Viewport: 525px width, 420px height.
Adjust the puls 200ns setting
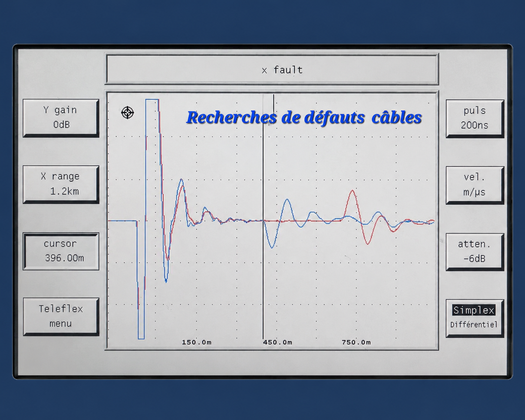coord(474,118)
